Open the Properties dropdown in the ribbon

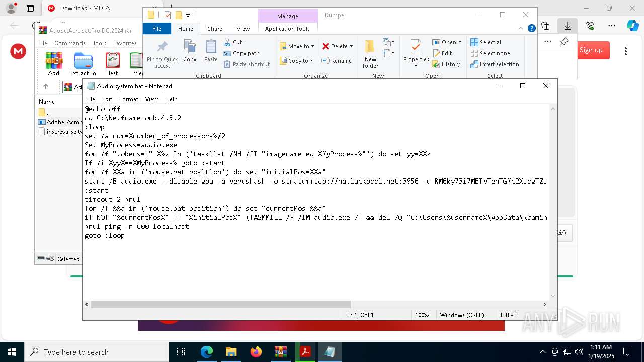click(x=416, y=54)
